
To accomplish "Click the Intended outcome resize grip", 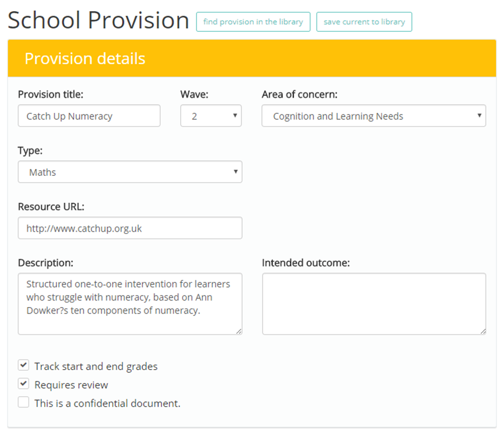I will tap(483, 332).
